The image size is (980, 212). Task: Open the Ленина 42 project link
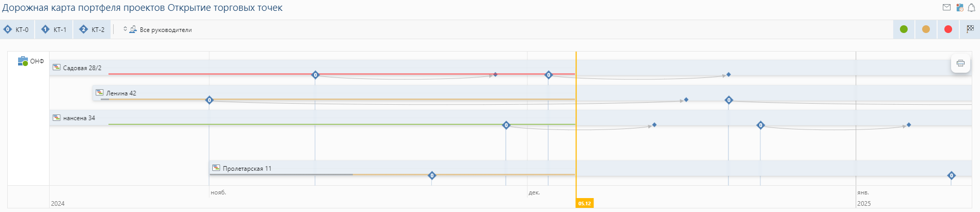[x=121, y=93]
